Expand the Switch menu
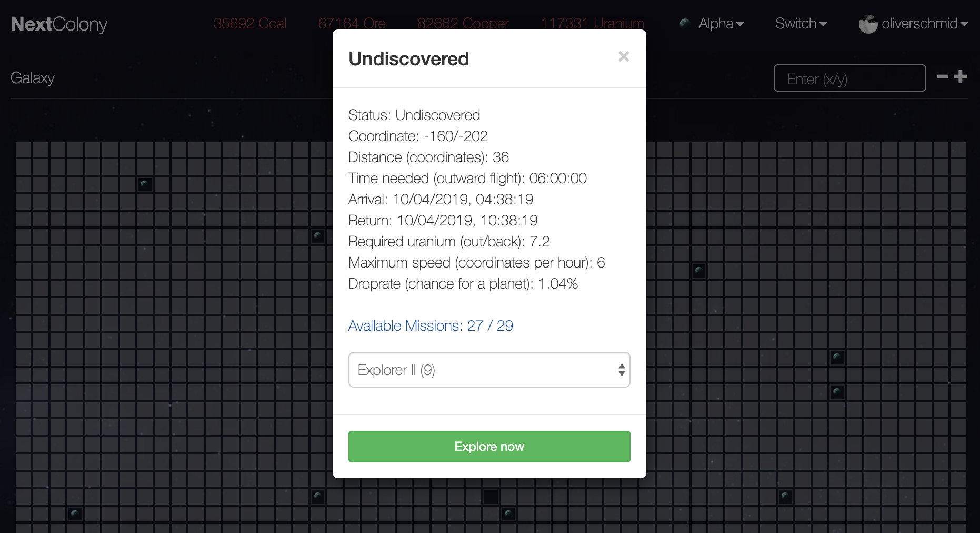 pos(801,24)
